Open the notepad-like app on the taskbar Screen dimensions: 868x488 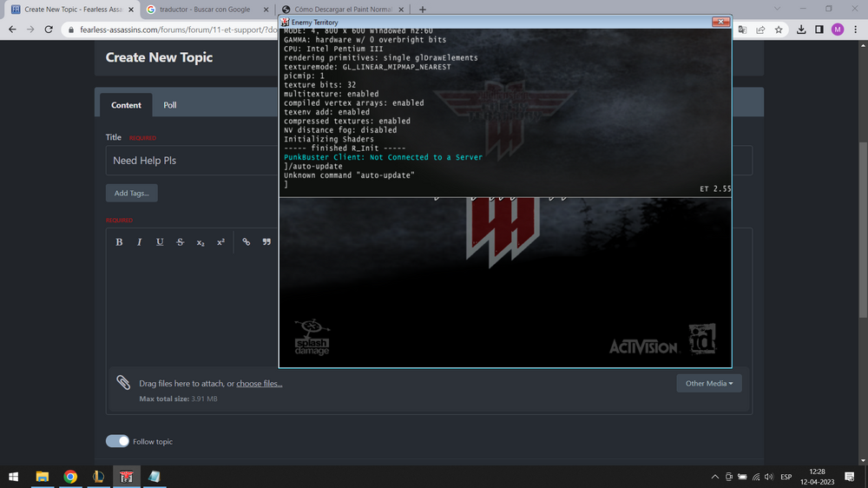click(155, 477)
